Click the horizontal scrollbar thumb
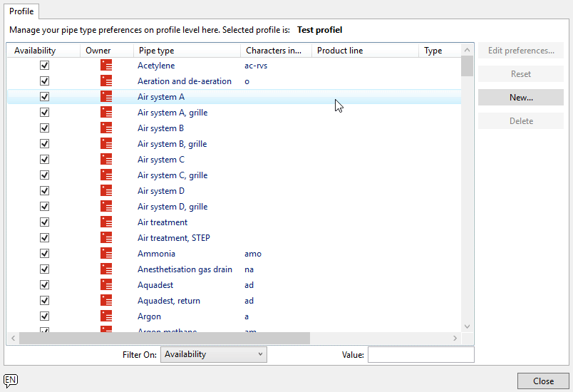 click(165, 338)
